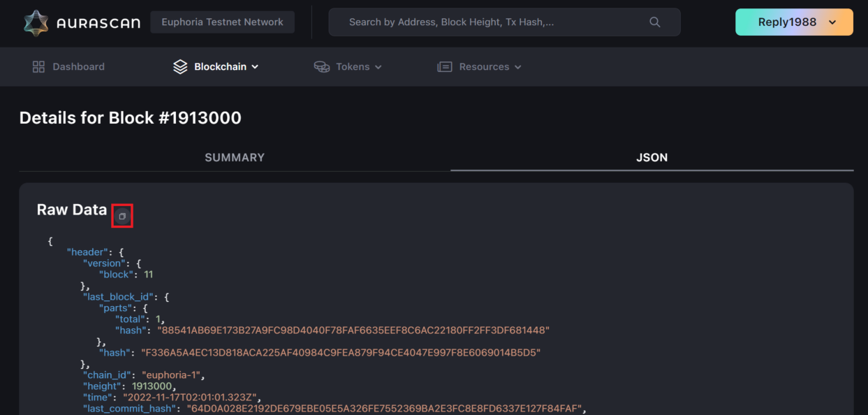Image resolution: width=868 pixels, height=415 pixels.
Task: Click the time value 2022-11-17T02:01:01.323Z
Action: [x=190, y=398]
